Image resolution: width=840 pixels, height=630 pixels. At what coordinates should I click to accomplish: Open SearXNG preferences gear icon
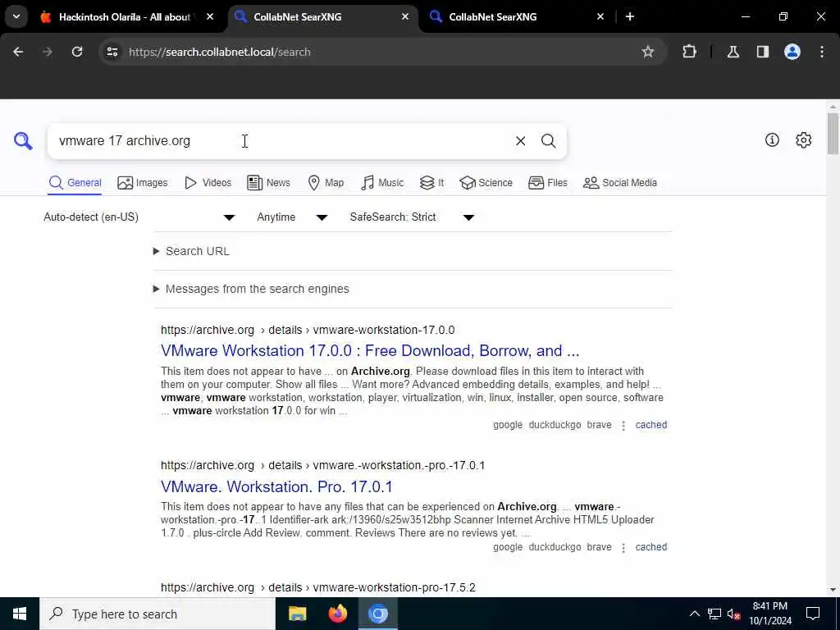[803, 139]
